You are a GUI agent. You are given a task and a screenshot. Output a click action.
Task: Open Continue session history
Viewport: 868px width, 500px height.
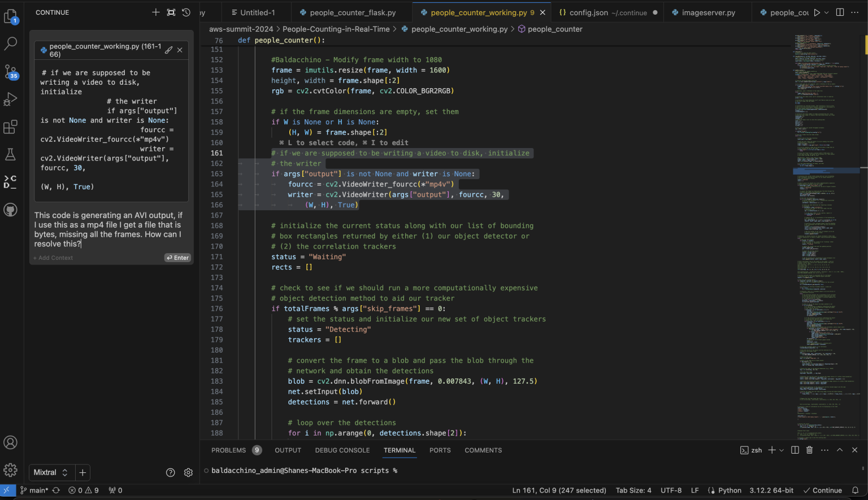[186, 12]
